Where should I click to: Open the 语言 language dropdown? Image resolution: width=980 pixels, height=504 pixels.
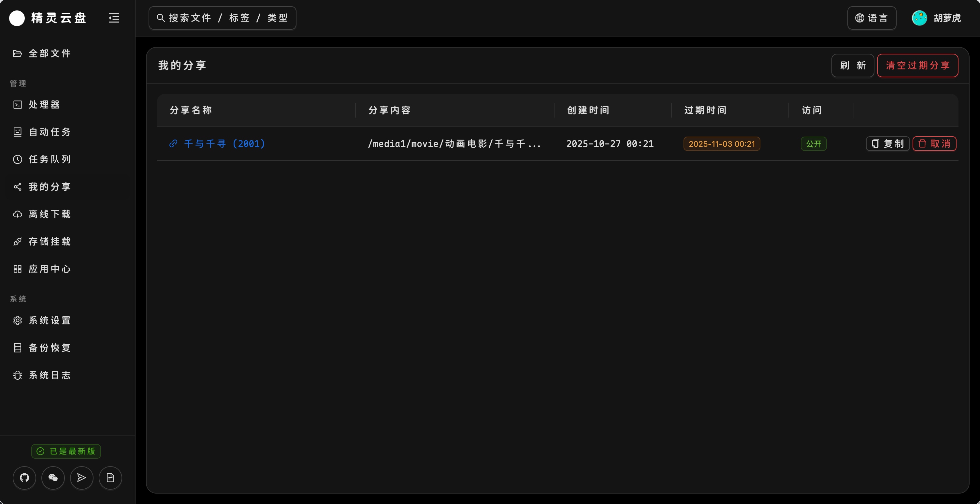tap(872, 18)
